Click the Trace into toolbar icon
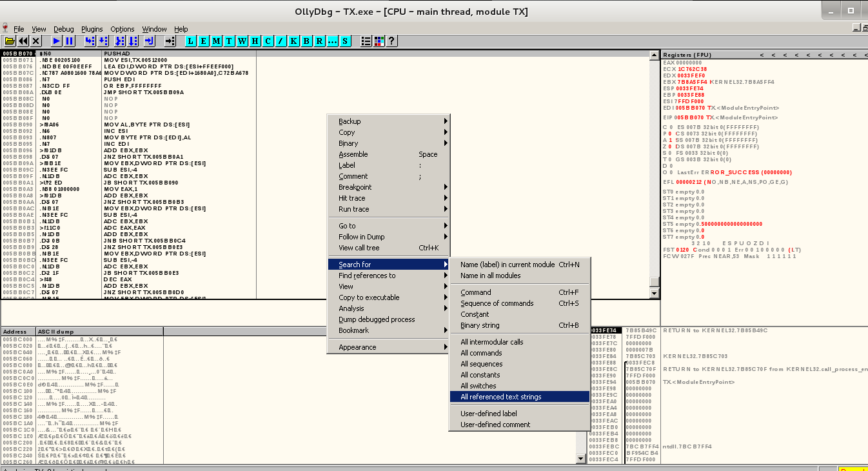The width and height of the screenshot is (868, 471). click(x=119, y=41)
